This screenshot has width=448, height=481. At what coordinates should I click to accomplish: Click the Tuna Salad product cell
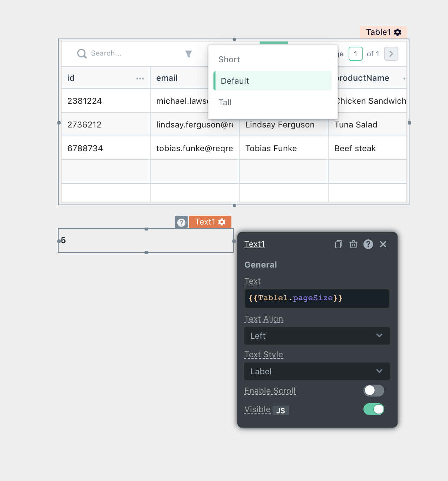[x=368, y=125]
